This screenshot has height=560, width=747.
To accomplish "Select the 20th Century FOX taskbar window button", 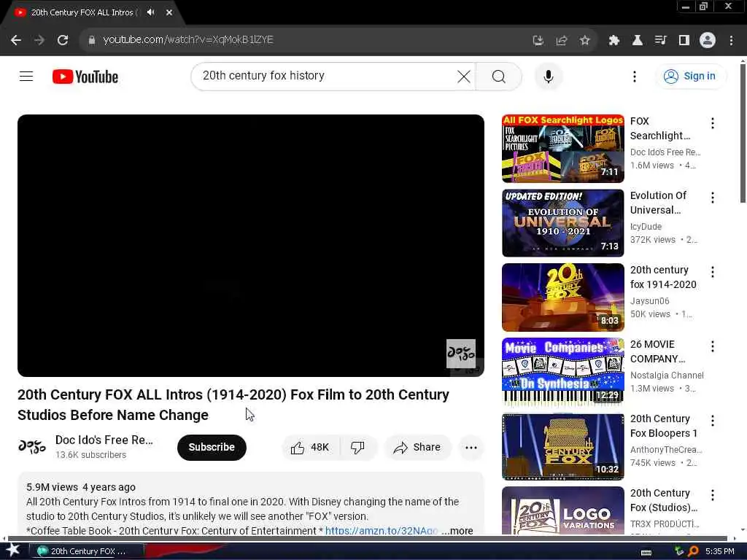I will pyautogui.click(x=87, y=551).
